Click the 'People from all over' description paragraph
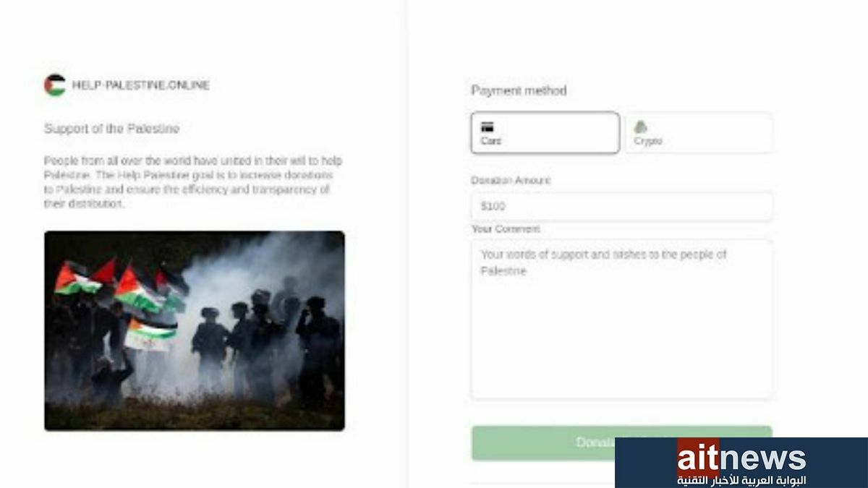The width and height of the screenshot is (868, 488). 192,182
